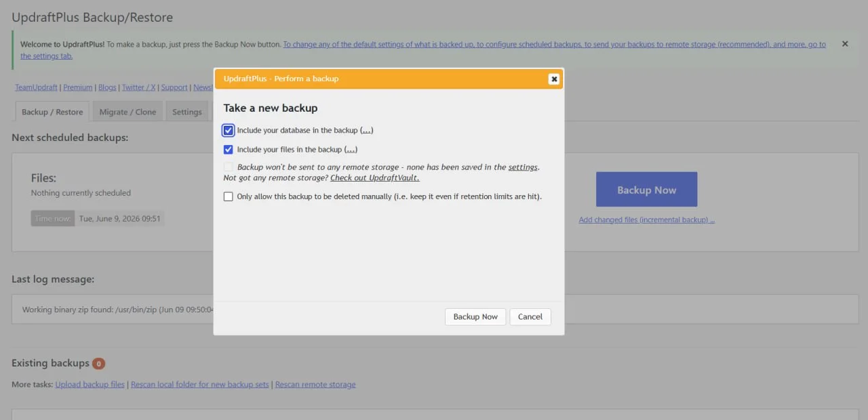Dismiss the Welcome to UpdraftPlus notice
868x420 pixels.
(x=845, y=44)
